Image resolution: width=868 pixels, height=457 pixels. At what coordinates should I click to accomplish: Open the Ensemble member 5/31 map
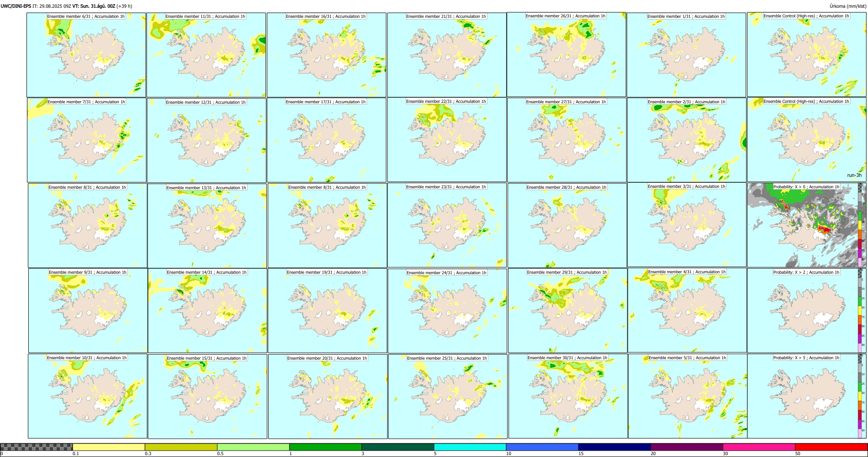pos(688,396)
